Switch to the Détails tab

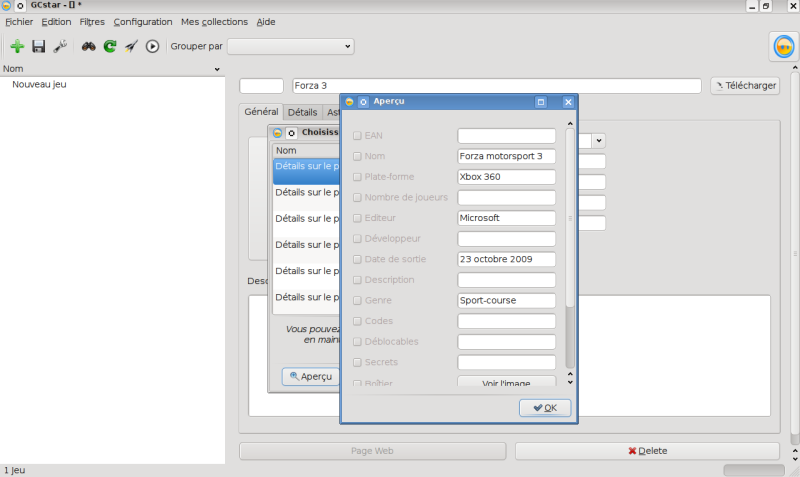coord(303,112)
